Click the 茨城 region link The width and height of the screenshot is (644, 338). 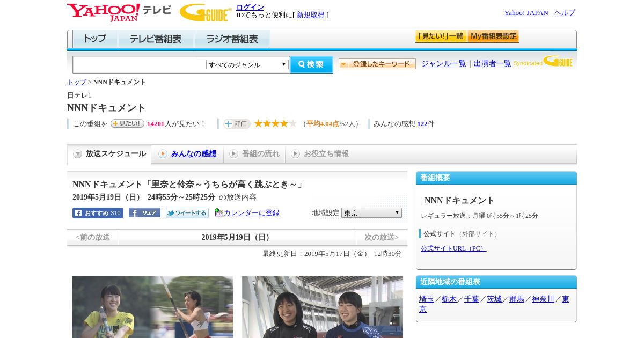[x=494, y=299]
